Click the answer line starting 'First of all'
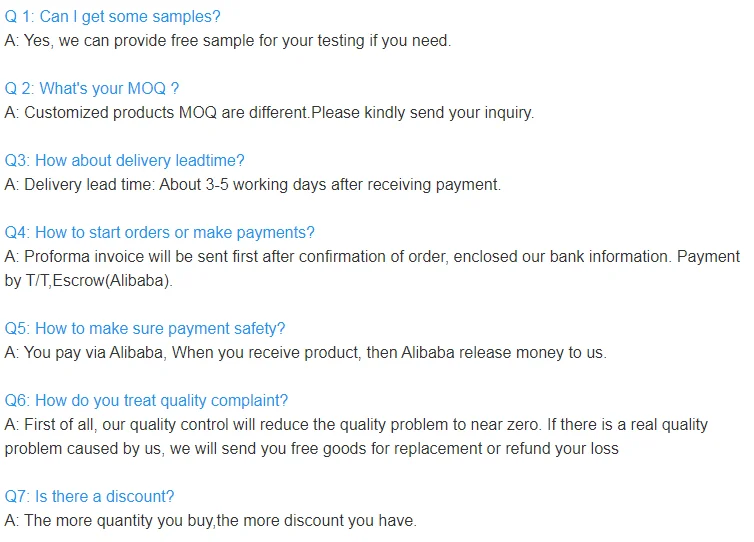The image size is (754, 542). click(356, 425)
